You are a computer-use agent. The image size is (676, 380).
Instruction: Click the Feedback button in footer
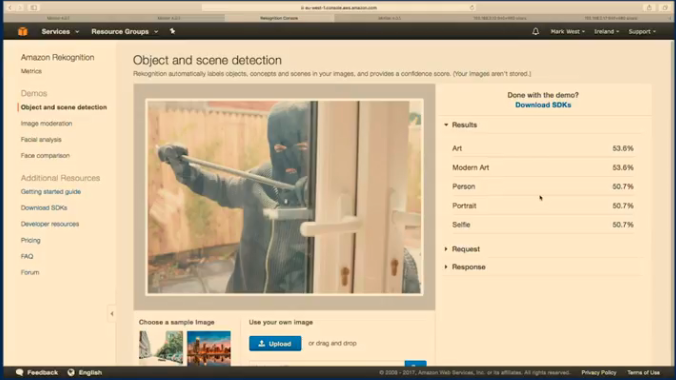37,372
